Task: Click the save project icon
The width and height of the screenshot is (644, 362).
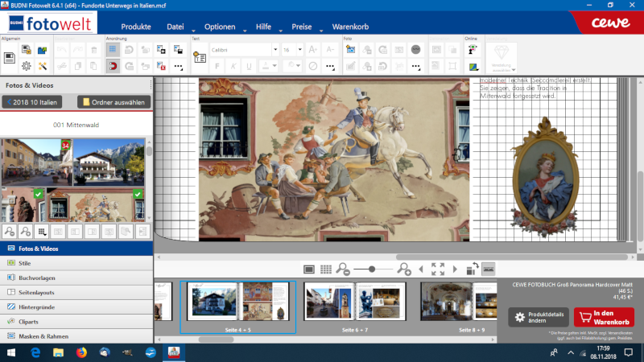Action: (10, 57)
